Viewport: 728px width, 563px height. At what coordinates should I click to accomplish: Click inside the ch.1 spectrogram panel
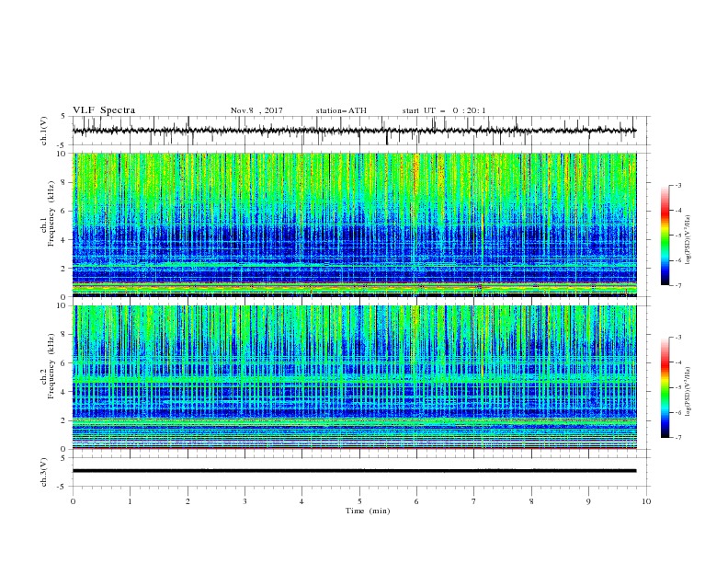[x=354, y=224]
